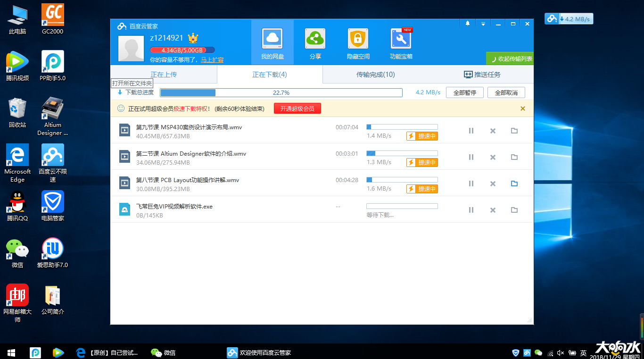Image resolution: width=644 pixels, height=359 pixels.
Task: Open 回收站 recycle bin icon
Action: tap(17, 113)
